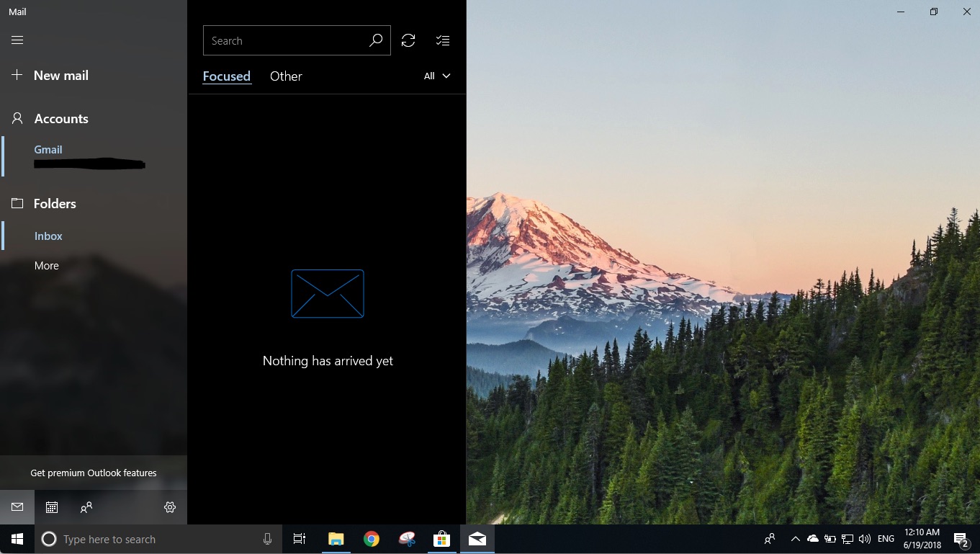
Task: Open the Windows Start menu
Action: [17, 540]
